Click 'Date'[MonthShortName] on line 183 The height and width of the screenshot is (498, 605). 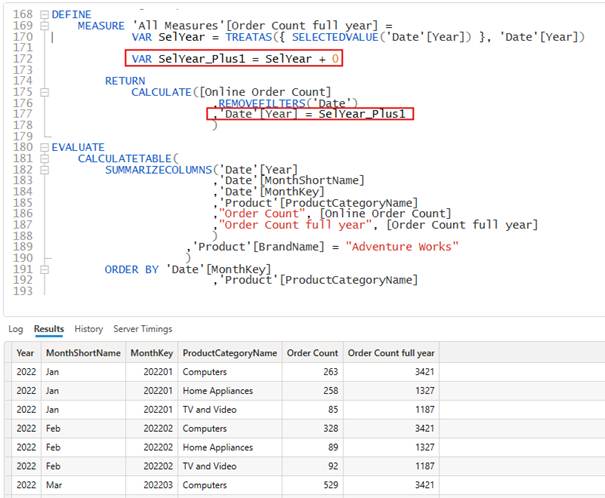(291, 181)
